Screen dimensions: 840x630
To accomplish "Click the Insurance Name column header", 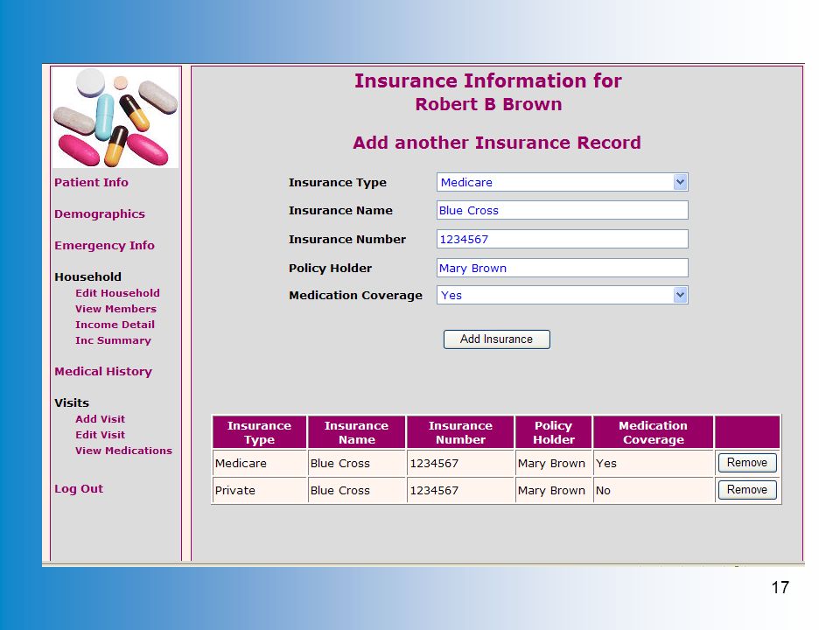I will [357, 432].
